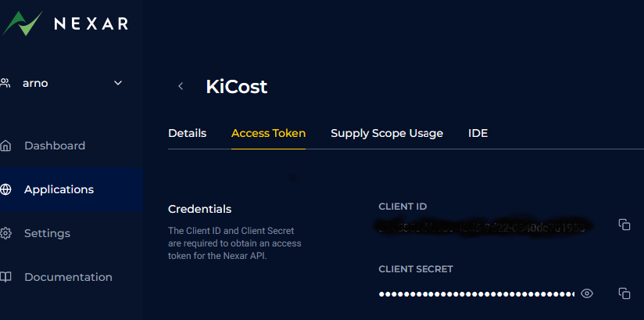644x320 pixels.
Task: Copy the Client Secret value
Action: (x=624, y=293)
